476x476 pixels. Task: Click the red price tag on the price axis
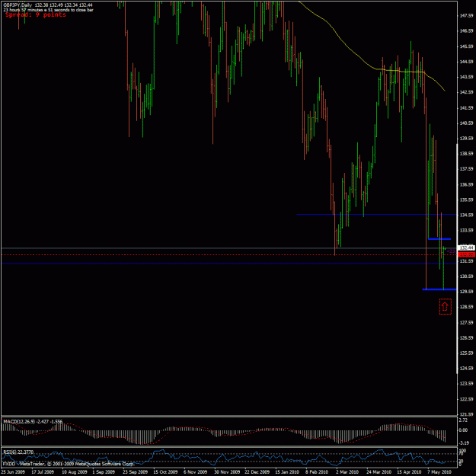point(467,254)
